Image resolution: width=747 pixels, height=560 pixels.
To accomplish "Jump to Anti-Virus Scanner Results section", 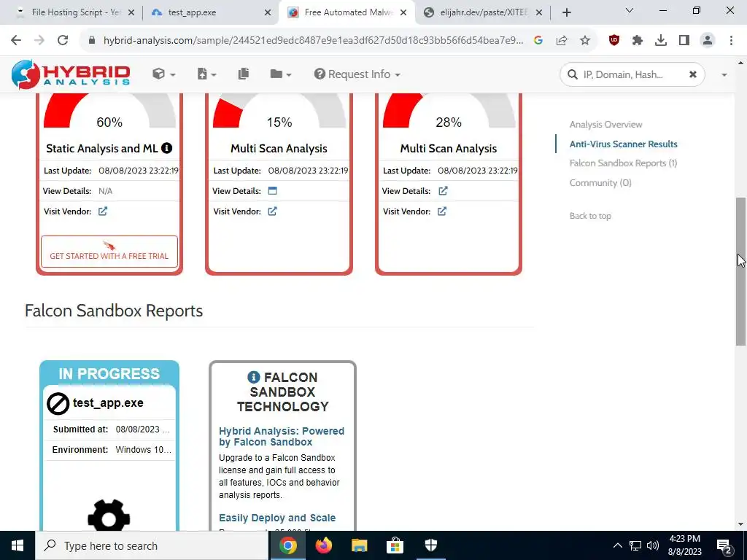I will [623, 144].
